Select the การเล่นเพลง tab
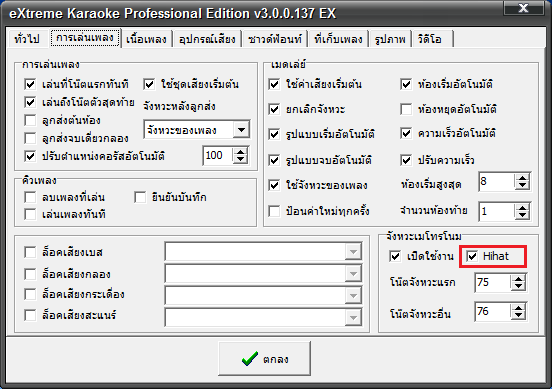 85,38
